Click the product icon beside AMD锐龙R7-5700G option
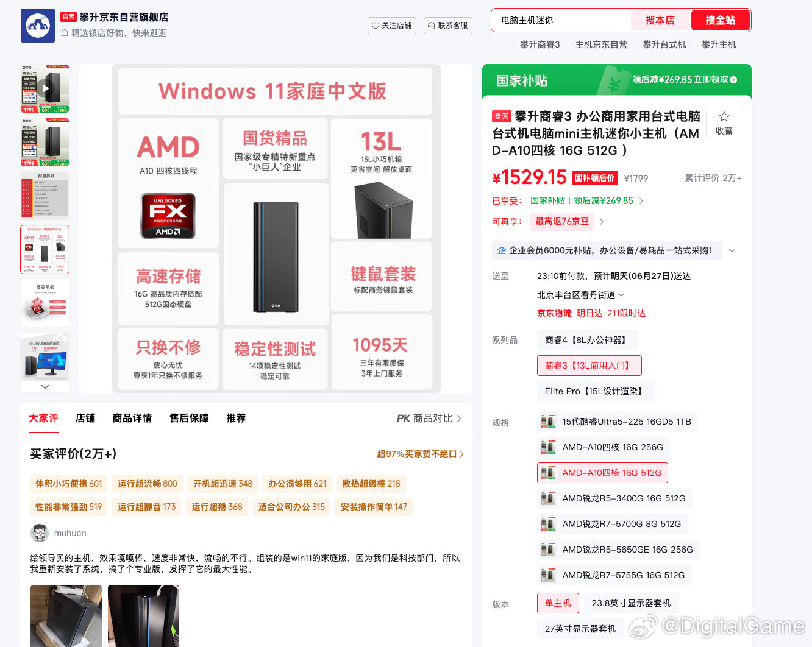Image resolution: width=812 pixels, height=647 pixels. pos(548,524)
